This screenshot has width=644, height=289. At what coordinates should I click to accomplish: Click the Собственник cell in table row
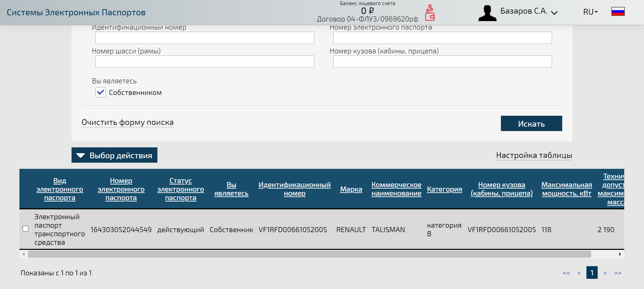pyautogui.click(x=231, y=230)
